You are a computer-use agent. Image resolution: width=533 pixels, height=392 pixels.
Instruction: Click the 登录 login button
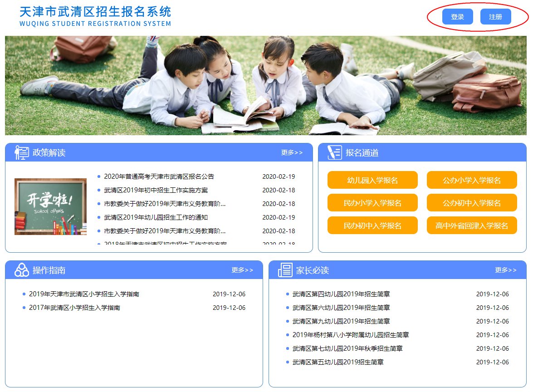457,17
